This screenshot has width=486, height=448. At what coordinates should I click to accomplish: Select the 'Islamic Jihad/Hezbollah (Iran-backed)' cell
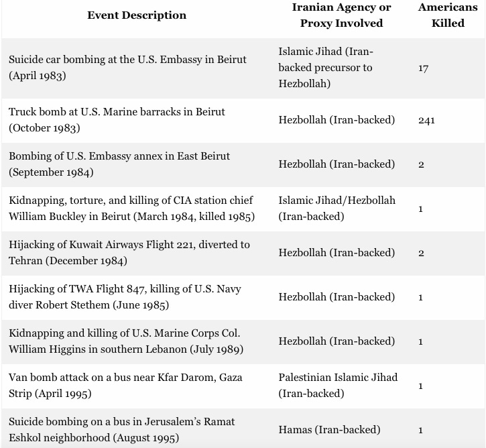point(337,209)
